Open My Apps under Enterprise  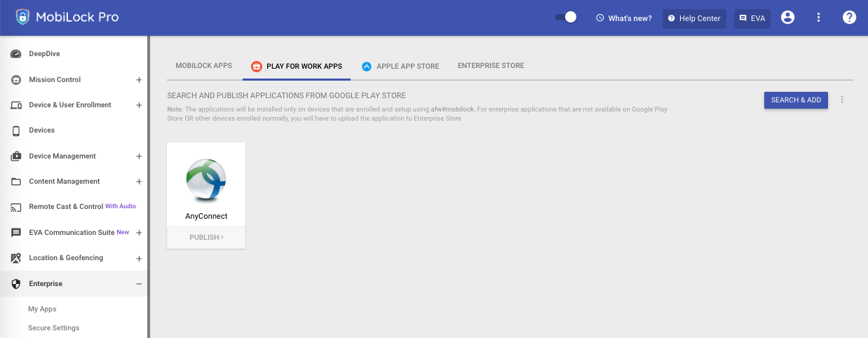[42, 309]
